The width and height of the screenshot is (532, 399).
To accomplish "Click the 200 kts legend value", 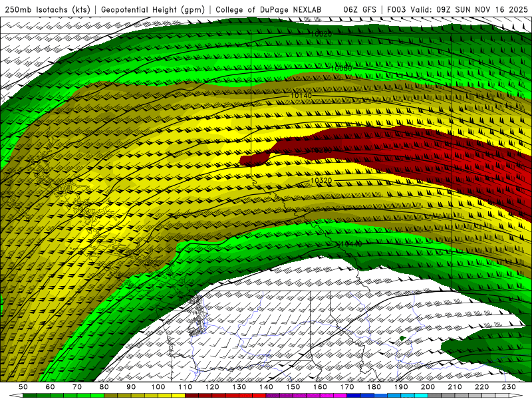I will pos(428,387).
